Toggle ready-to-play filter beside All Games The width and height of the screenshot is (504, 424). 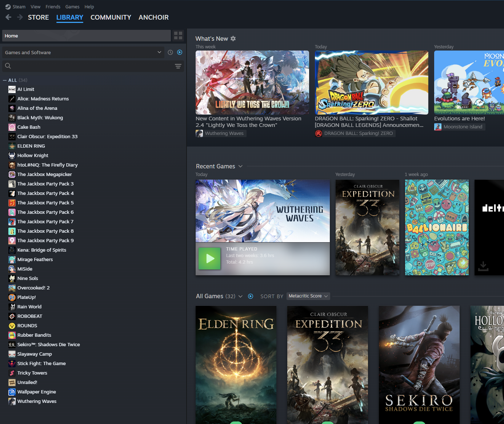pos(251,296)
